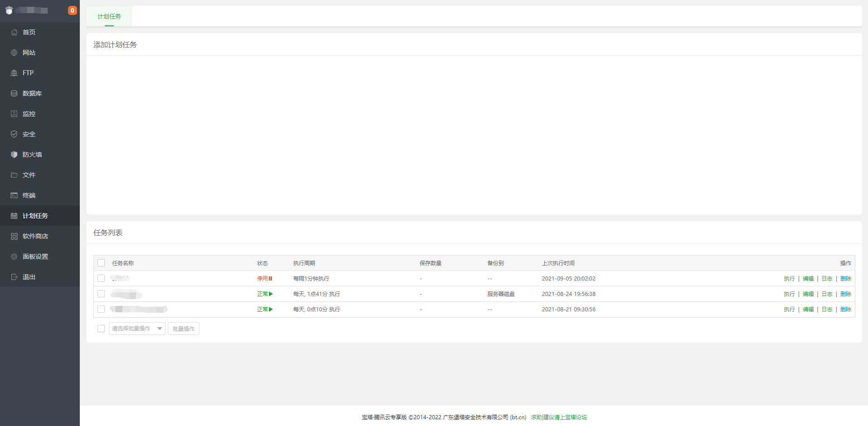
Task: Click 编辑 for the 每隔1分钟执行 task
Action: (x=808, y=279)
